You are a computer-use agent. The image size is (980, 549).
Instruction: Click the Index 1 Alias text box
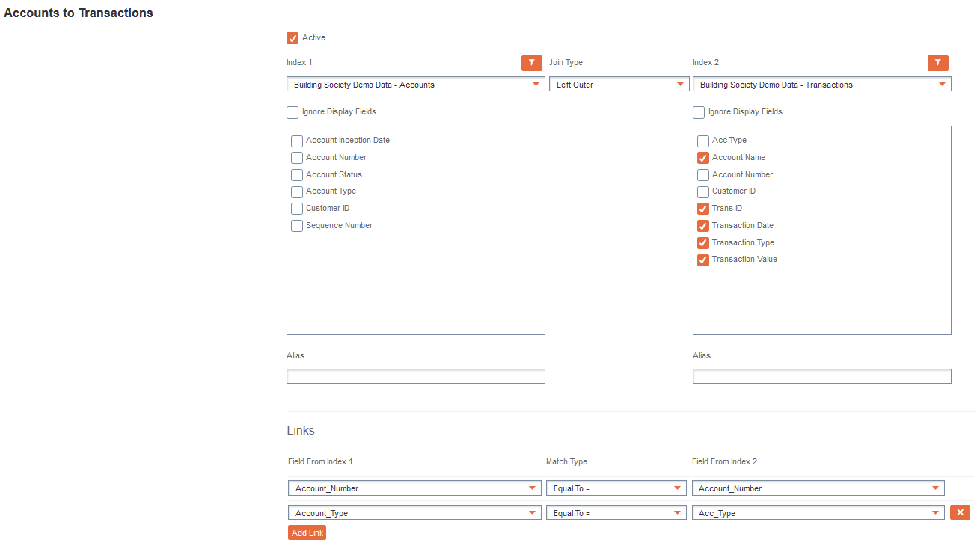click(x=415, y=376)
